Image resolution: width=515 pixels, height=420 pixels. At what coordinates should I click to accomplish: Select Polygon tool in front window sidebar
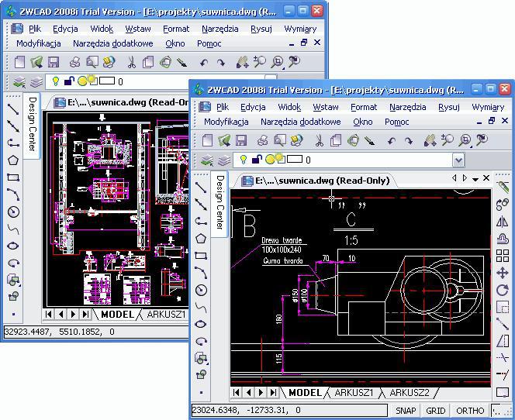(x=201, y=239)
